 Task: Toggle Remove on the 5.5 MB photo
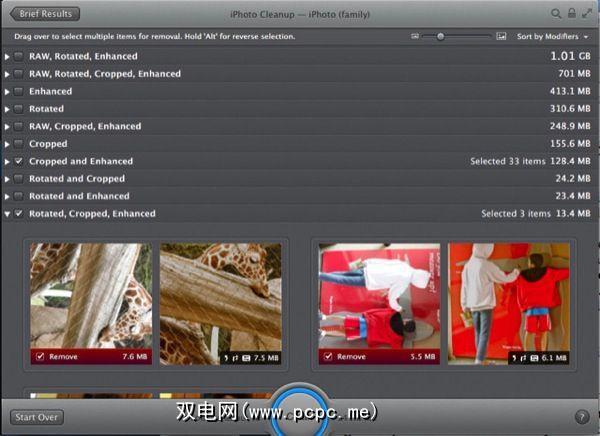click(328, 356)
